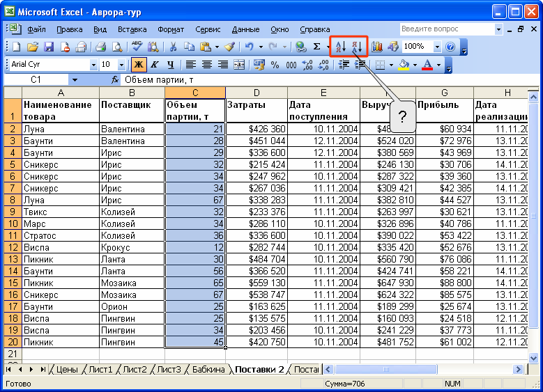Toggle underline Ч formatting
This screenshot has height=392, width=543.
170,64
